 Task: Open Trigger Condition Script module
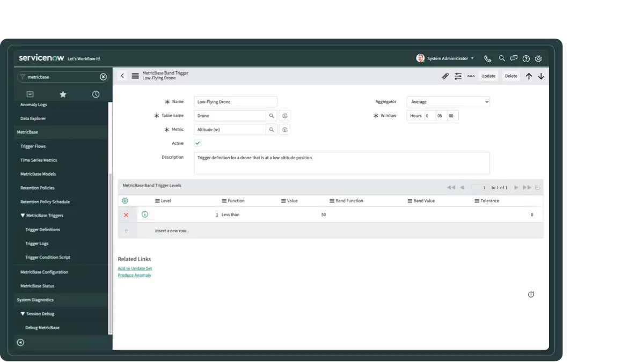click(x=48, y=257)
